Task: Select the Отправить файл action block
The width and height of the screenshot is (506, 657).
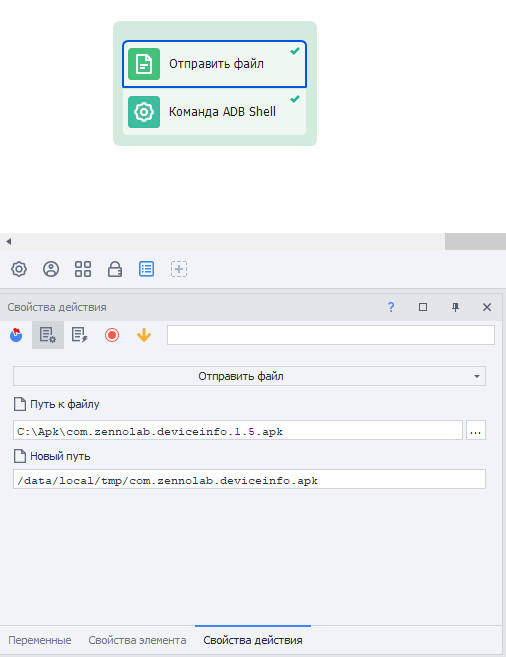Action: click(214, 64)
